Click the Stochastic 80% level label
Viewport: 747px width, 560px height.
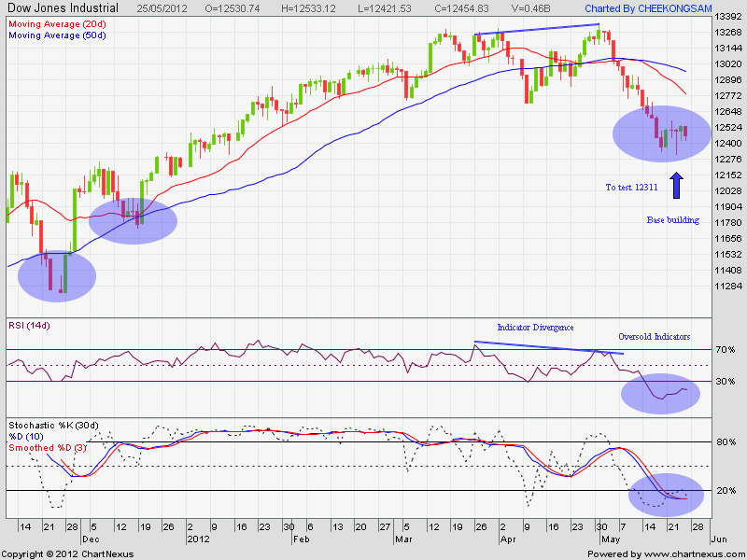(726, 442)
